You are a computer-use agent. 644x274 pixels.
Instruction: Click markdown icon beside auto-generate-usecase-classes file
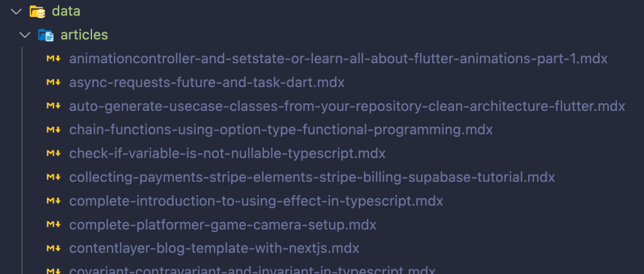click(x=53, y=106)
